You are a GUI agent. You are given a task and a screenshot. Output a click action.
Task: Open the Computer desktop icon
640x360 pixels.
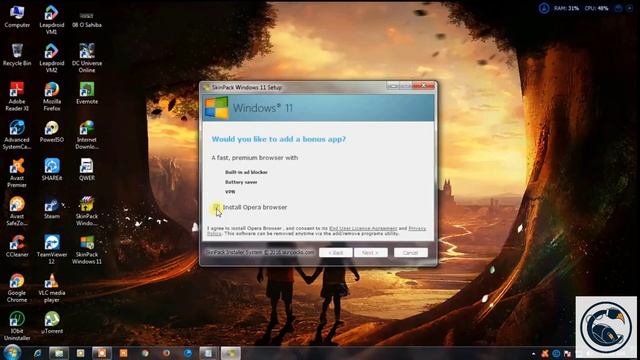[x=17, y=16]
